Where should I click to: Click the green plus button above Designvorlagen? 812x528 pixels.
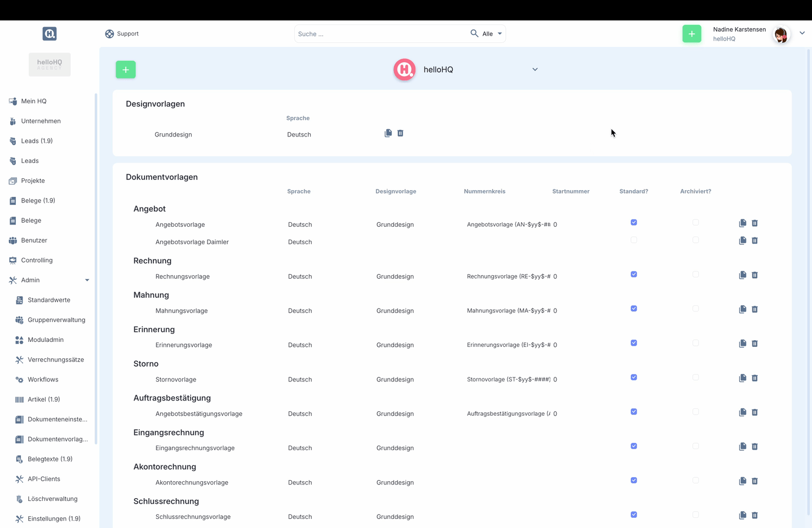coord(126,69)
